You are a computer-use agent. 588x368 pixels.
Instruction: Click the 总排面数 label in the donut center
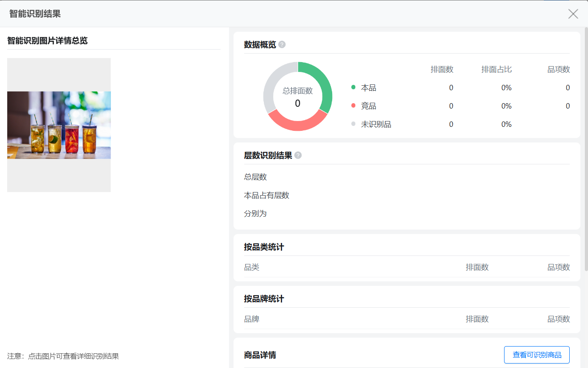(x=298, y=91)
